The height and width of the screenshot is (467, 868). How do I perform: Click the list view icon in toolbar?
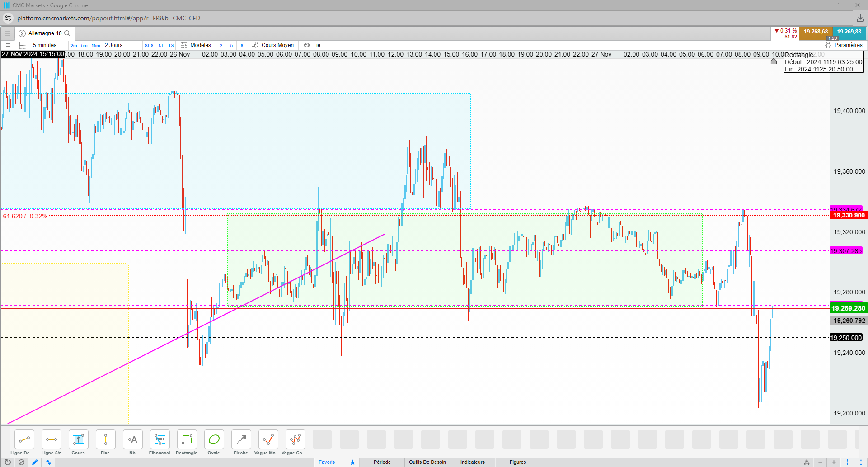pos(8,45)
